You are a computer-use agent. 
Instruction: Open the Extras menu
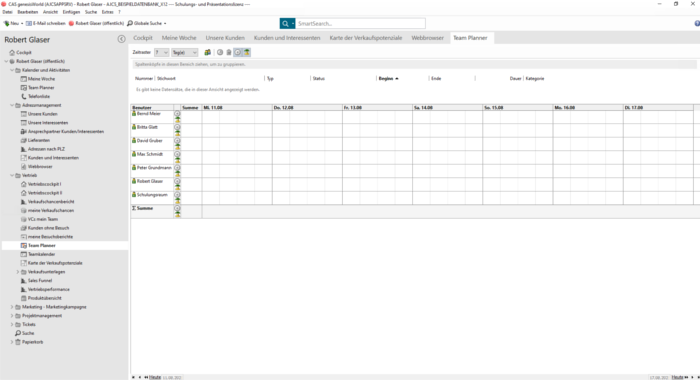[108, 12]
